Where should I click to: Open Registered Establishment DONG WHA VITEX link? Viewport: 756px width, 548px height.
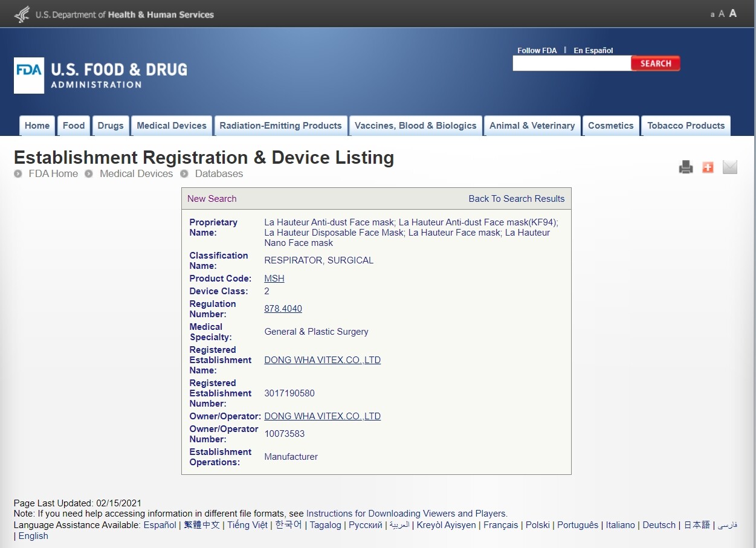(x=323, y=360)
